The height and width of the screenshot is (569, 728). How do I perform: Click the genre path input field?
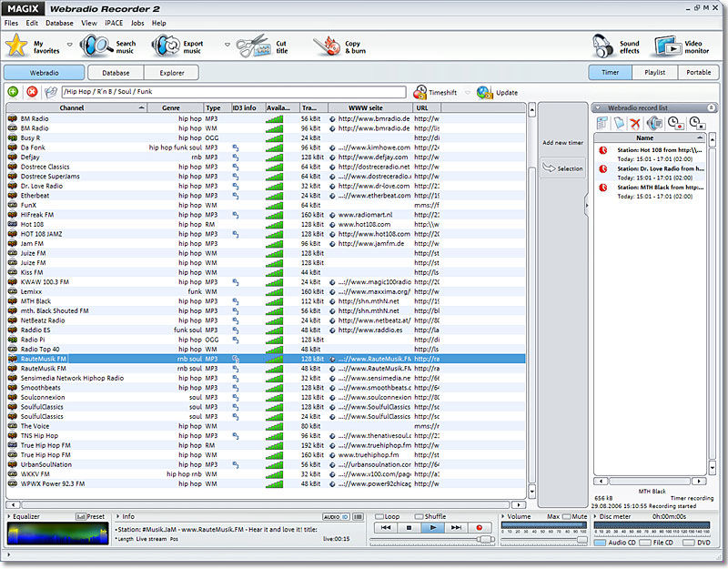click(x=234, y=92)
